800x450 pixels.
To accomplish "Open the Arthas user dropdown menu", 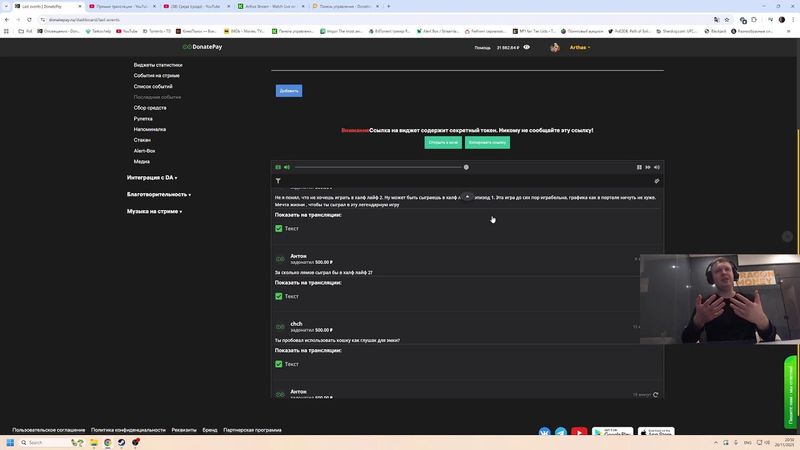I will [x=580, y=47].
